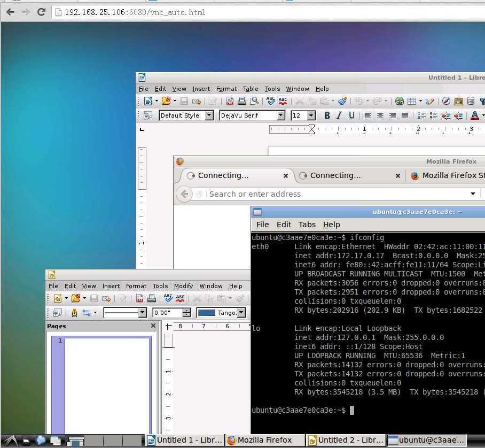Open the Modify menu in Draw window
Screen dimensions: 485x448
[x=183, y=286]
